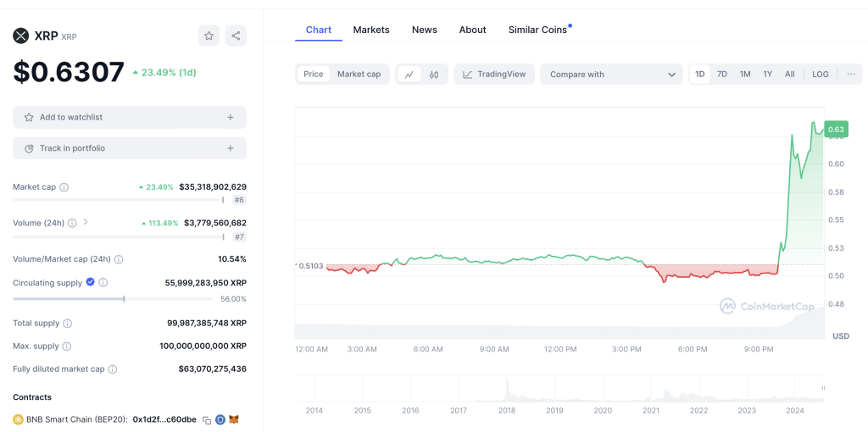Open the TradingView chart button
Screen dimensions: 868x432
[x=494, y=75]
